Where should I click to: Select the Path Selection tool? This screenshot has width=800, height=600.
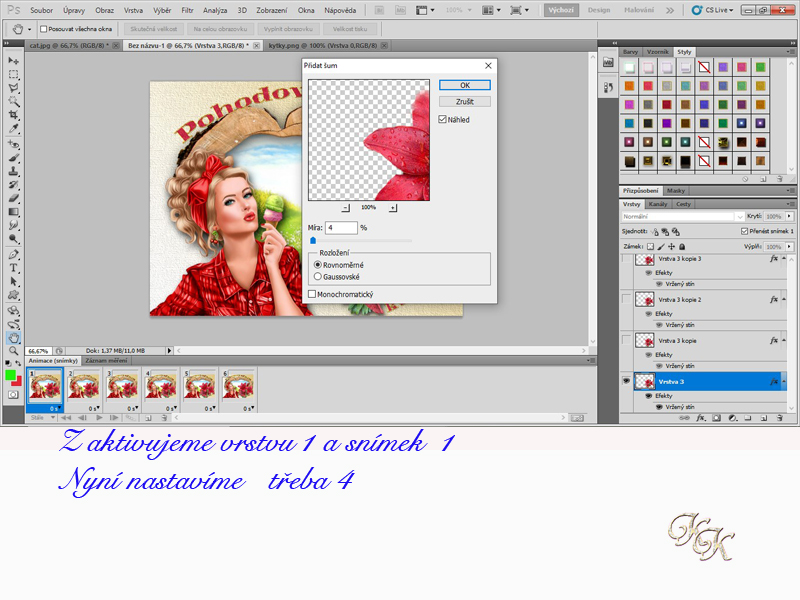tap(13, 281)
